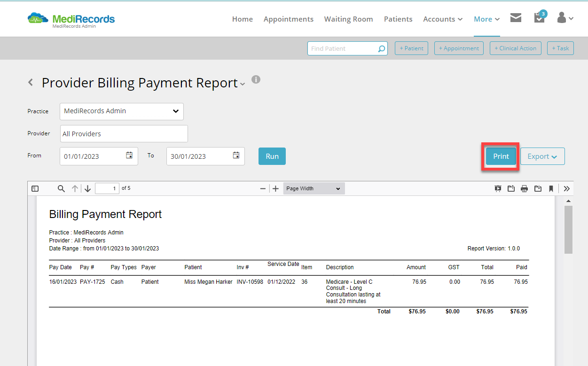Click the Cash pay type cell
The height and width of the screenshot is (366, 588).
[118, 282]
